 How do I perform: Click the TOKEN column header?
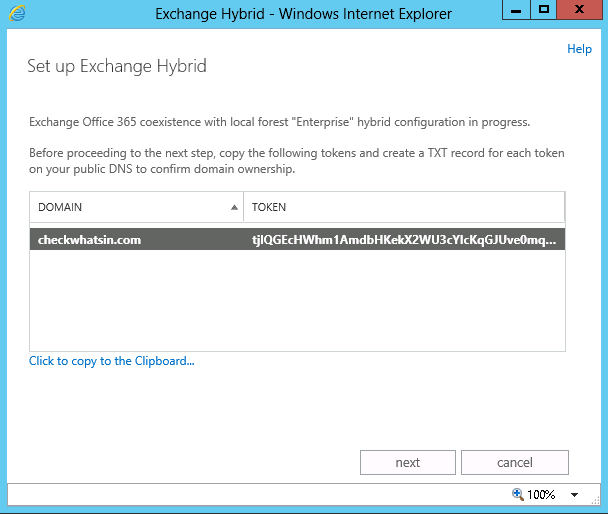[x=404, y=207]
